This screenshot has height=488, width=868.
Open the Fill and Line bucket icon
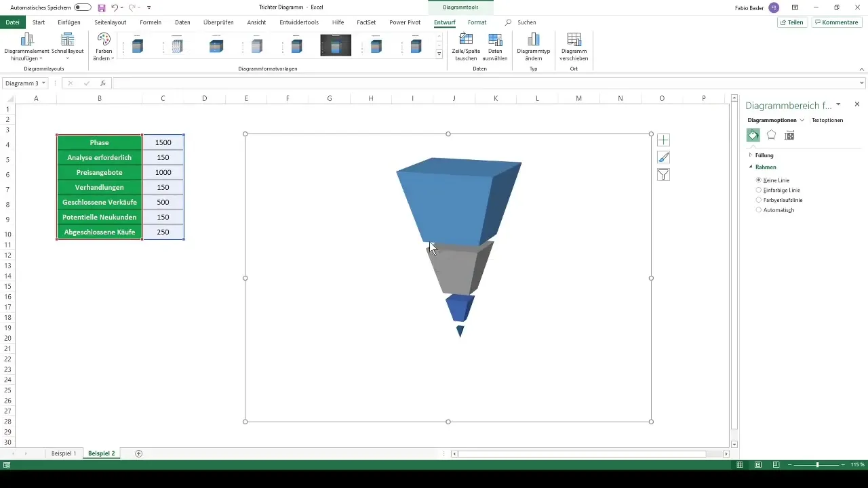click(753, 135)
